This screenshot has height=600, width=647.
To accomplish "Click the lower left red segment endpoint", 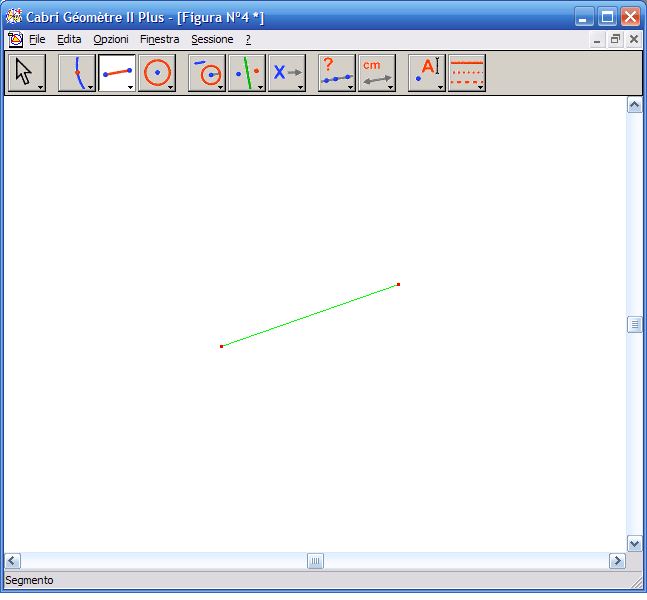I will [x=222, y=346].
